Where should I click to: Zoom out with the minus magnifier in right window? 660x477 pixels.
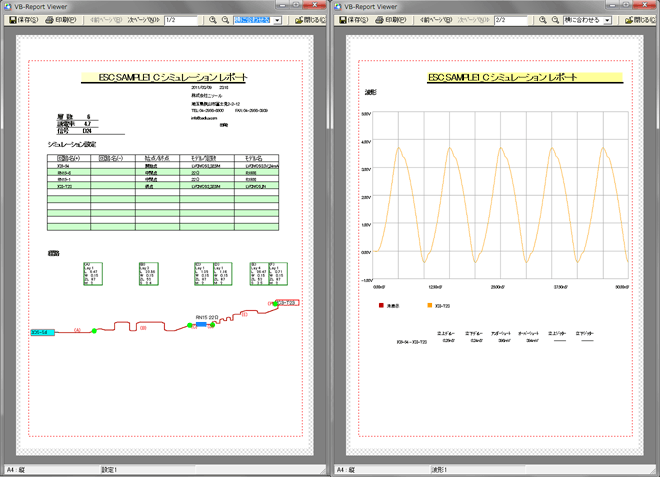tap(556, 20)
